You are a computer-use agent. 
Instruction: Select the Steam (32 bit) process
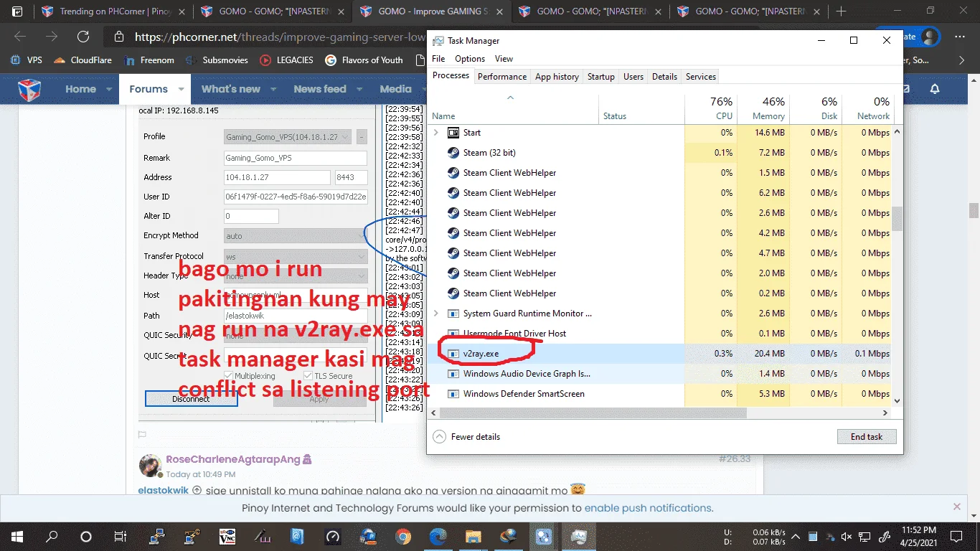660,153
